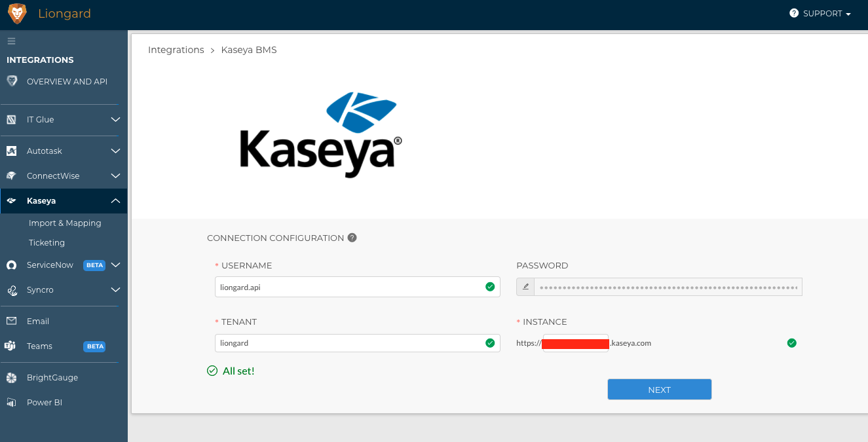The height and width of the screenshot is (442, 868).
Task: Click the Kaseya sidebar icon
Action: (x=11, y=201)
